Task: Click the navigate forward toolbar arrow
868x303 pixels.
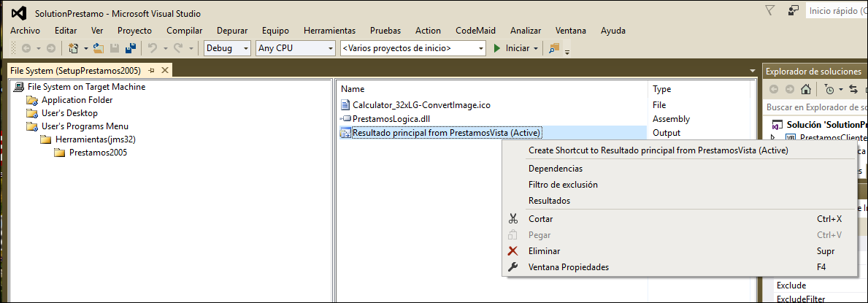Action: pyautogui.click(x=51, y=49)
